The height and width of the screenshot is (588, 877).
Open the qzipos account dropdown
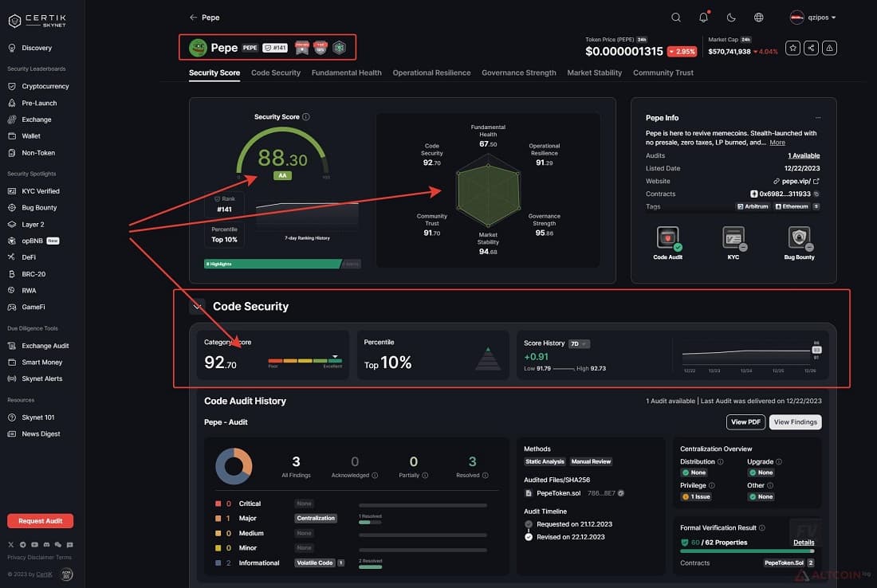[x=812, y=18]
